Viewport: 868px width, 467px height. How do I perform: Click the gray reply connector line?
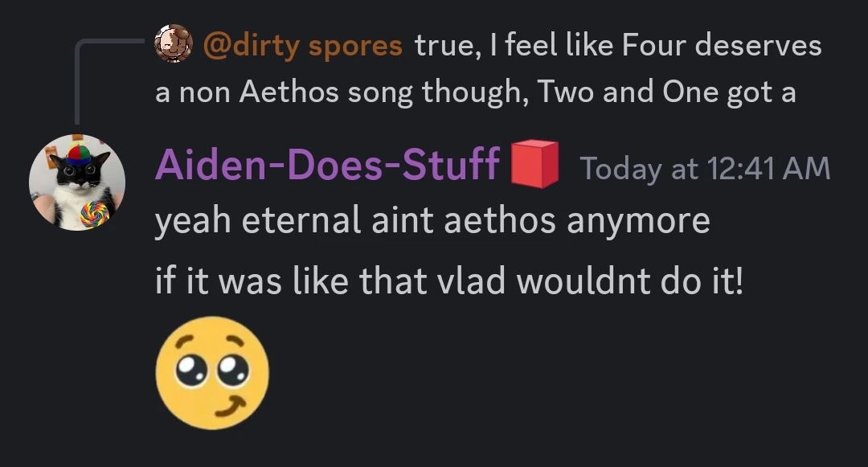[78, 80]
